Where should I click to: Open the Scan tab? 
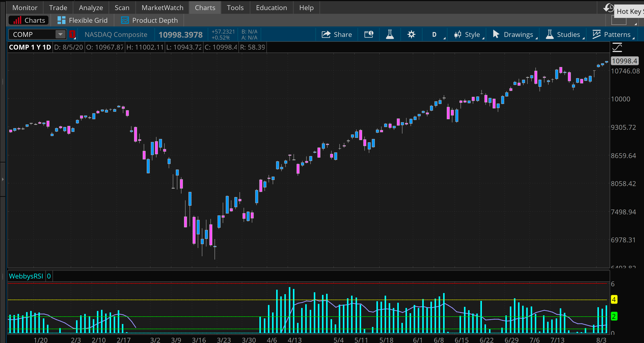point(122,7)
